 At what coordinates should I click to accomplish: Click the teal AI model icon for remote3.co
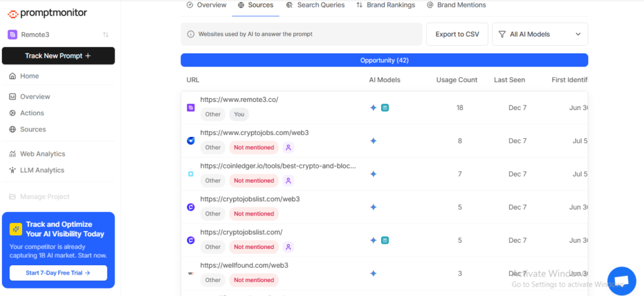click(x=385, y=107)
